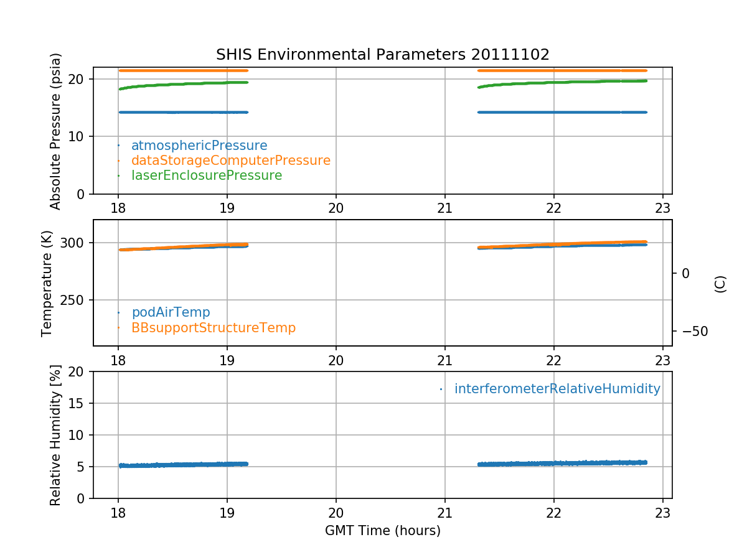Click the Absolute Pressure (psia) axis label
Viewport: 747px width, 560px height.
(56, 131)
